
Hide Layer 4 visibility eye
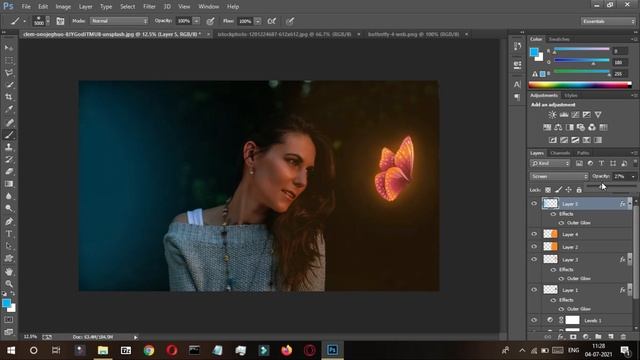click(534, 234)
